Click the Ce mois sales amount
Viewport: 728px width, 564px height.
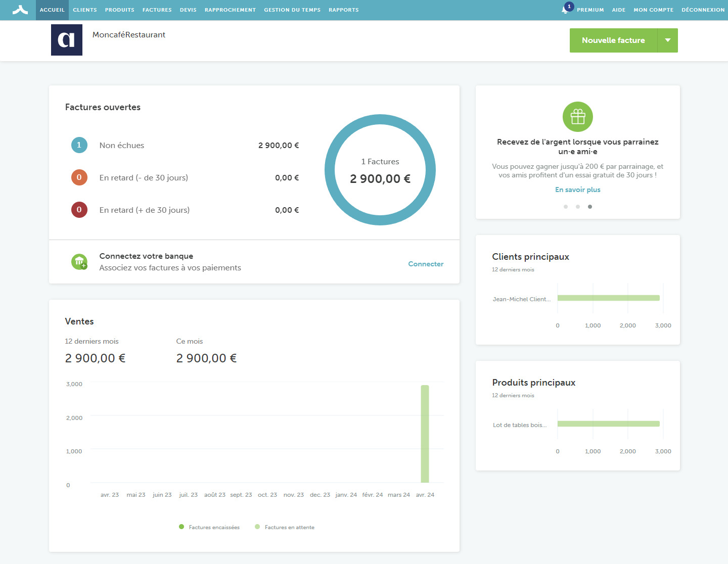tap(206, 358)
